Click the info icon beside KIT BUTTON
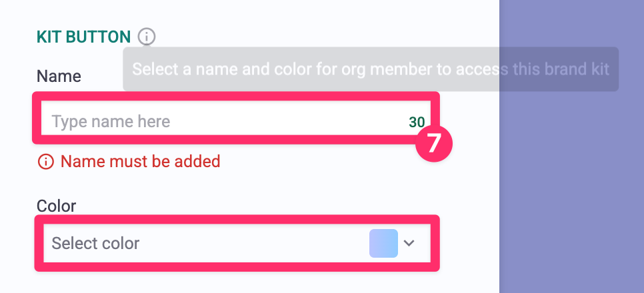644x293 pixels. click(x=147, y=36)
